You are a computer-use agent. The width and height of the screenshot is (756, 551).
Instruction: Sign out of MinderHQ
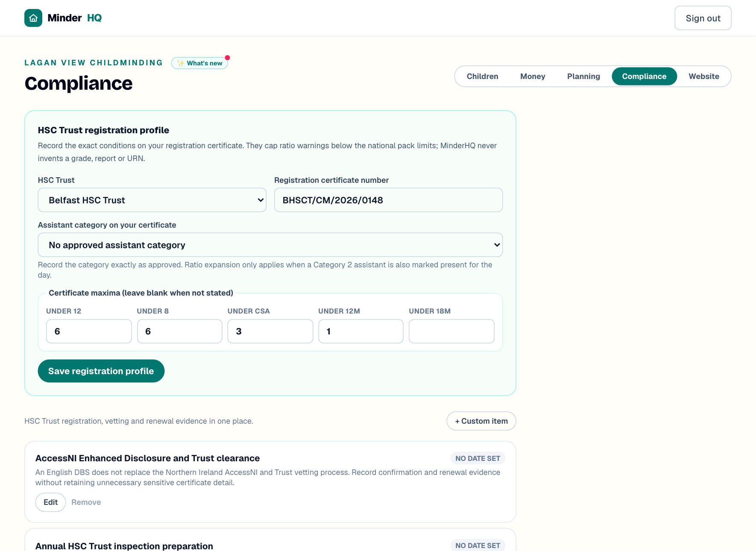[x=703, y=18]
